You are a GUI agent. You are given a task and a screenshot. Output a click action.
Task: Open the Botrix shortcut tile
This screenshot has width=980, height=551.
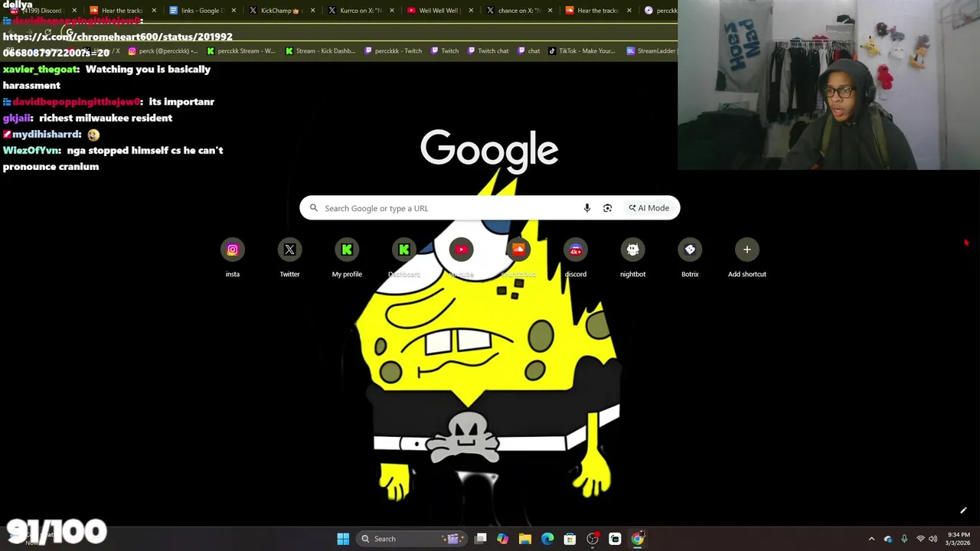coord(690,258)
